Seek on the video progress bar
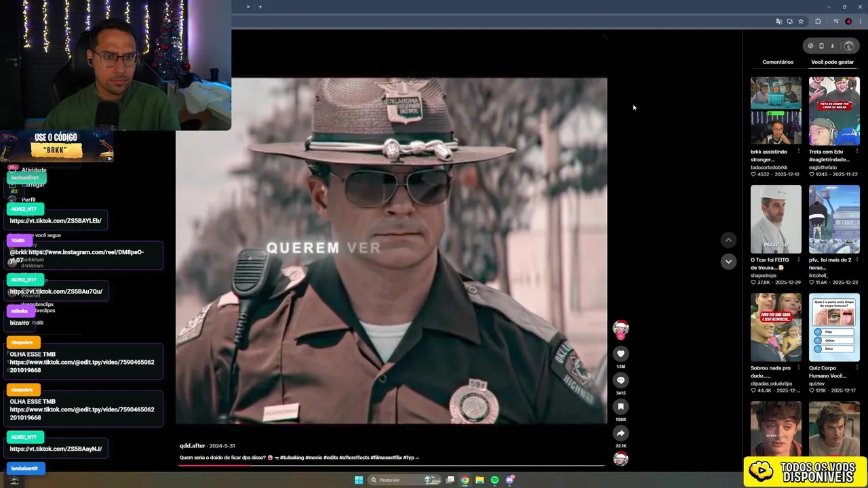The image size is (868, 488). 391,466
